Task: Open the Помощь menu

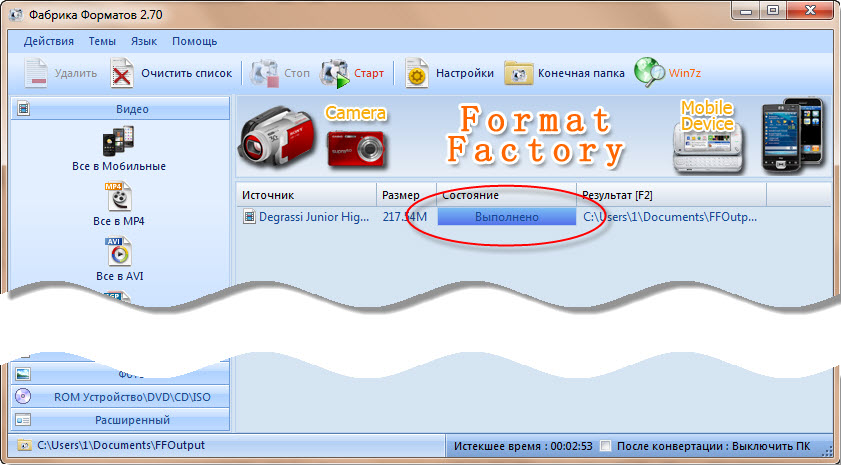Action: (x=194, y=41)
